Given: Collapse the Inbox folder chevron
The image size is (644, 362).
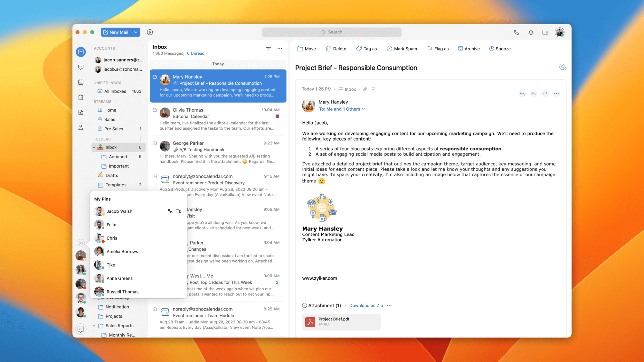Looking at the screenshot, I should click(x=94, y=147).
